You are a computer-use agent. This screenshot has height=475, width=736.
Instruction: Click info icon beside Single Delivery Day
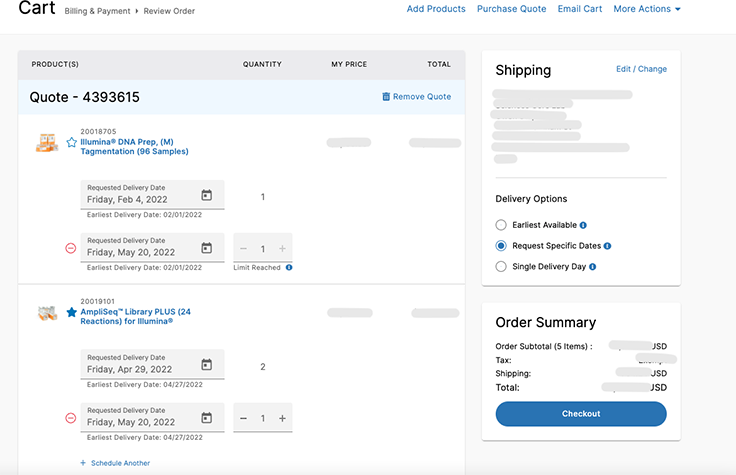(x=593, y=267)
